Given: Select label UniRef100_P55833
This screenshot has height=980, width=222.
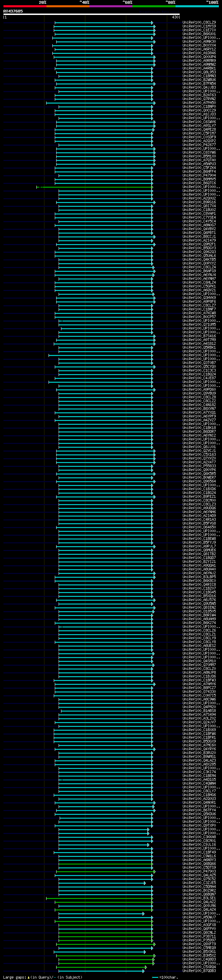Looking at the screenshot, I should [x=199, y=466].
